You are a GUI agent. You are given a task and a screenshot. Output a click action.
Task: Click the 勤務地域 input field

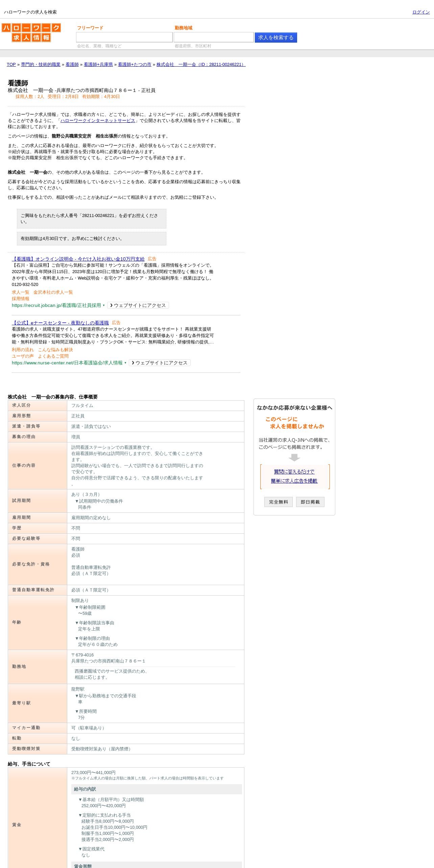214,37
